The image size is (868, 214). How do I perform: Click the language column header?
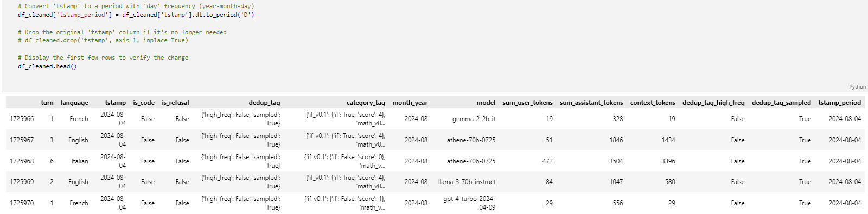74,103
